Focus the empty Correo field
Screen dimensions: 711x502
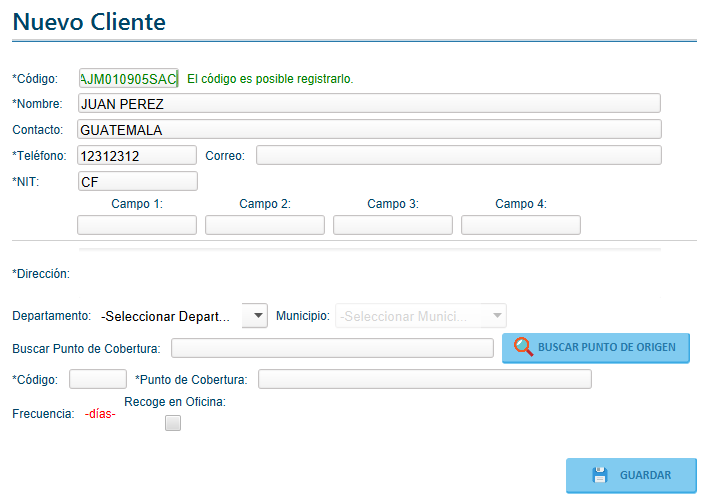pyautogui.click(x=458, y=155)
